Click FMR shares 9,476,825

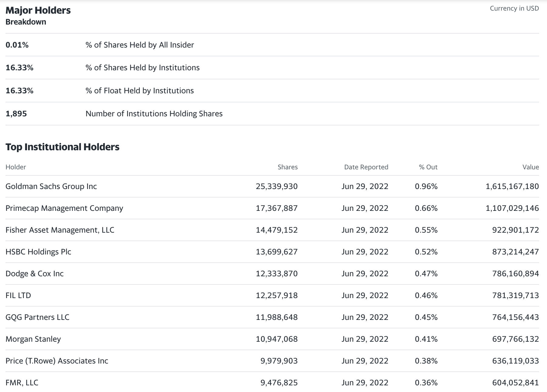pos(279,383)
